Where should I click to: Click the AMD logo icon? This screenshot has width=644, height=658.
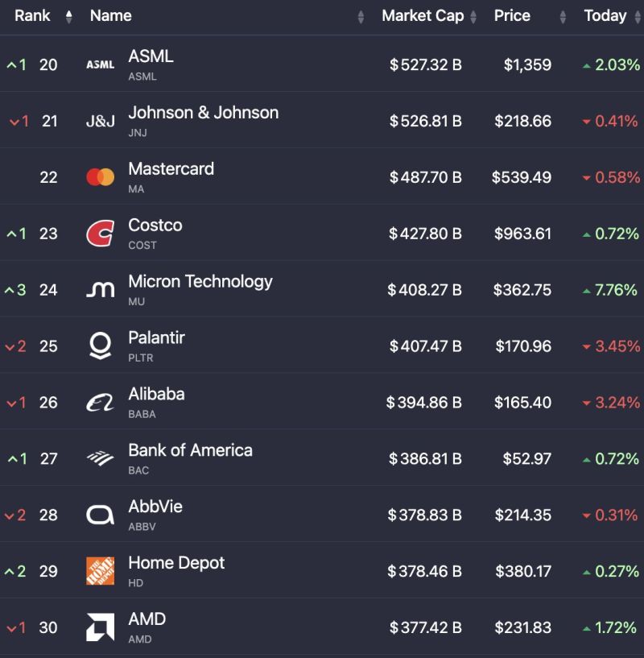click(100, 627)
